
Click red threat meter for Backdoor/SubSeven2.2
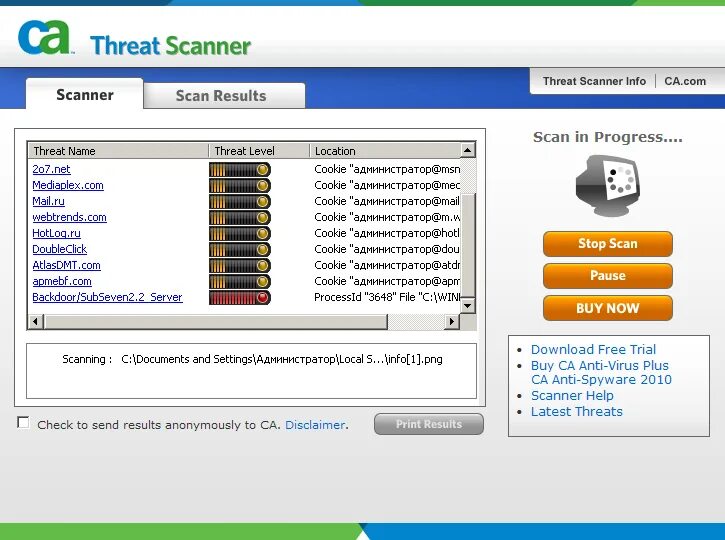point(240,297)
